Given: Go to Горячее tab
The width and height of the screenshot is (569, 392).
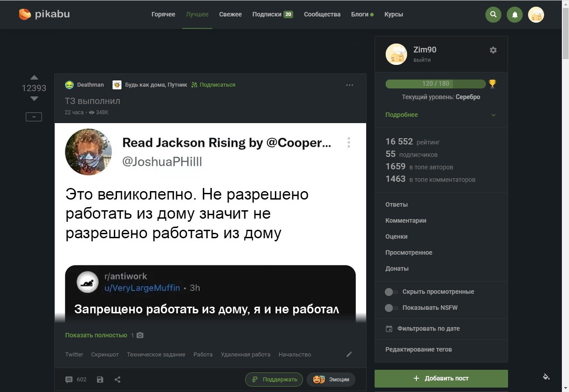Looking at the screenshot, I should point(163,14).
